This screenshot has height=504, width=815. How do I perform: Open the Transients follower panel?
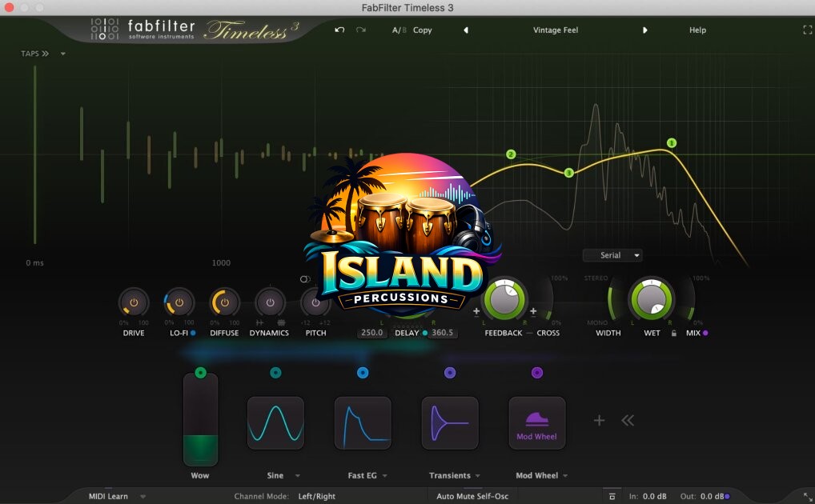pyautogui.click(x=450, y=423)
